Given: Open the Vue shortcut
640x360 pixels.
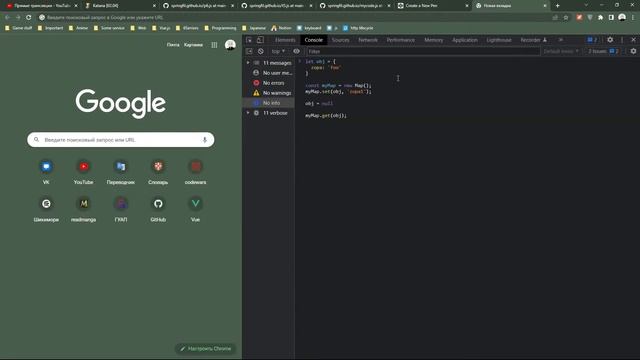Looking at the screenshot, I should pos(196,209).
